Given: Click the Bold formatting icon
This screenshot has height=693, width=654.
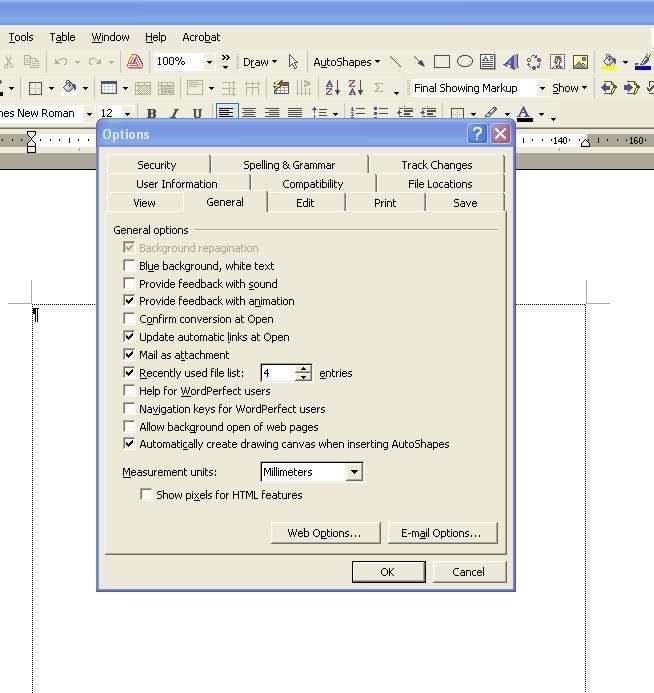Looking at the screenshot, I should click(x=152, y=114).
